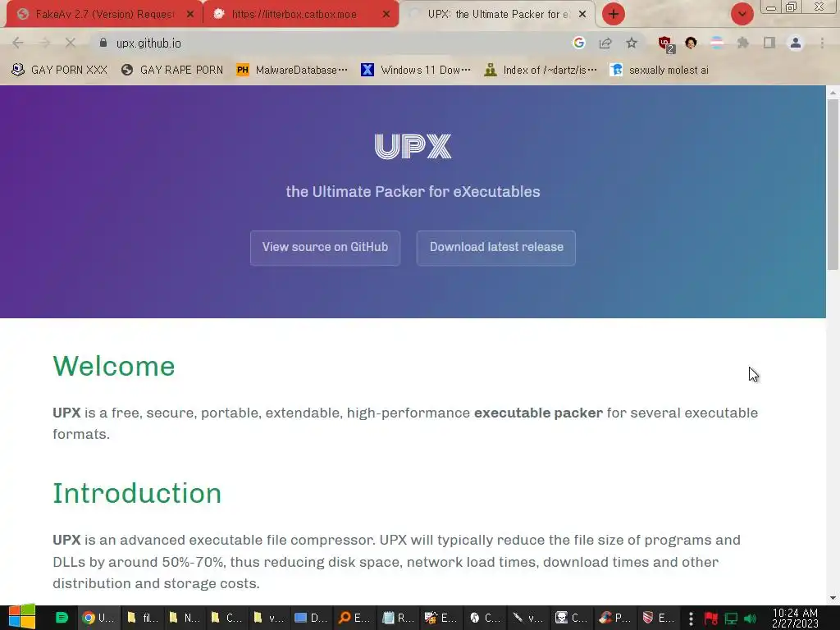Share this page via the share icon
840x630 pixels.
605,43
